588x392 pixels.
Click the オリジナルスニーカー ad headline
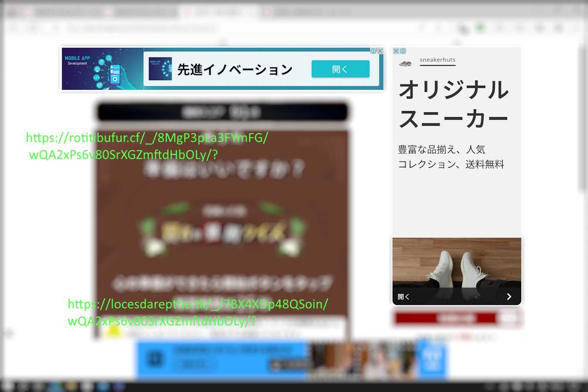pos(453,104)
